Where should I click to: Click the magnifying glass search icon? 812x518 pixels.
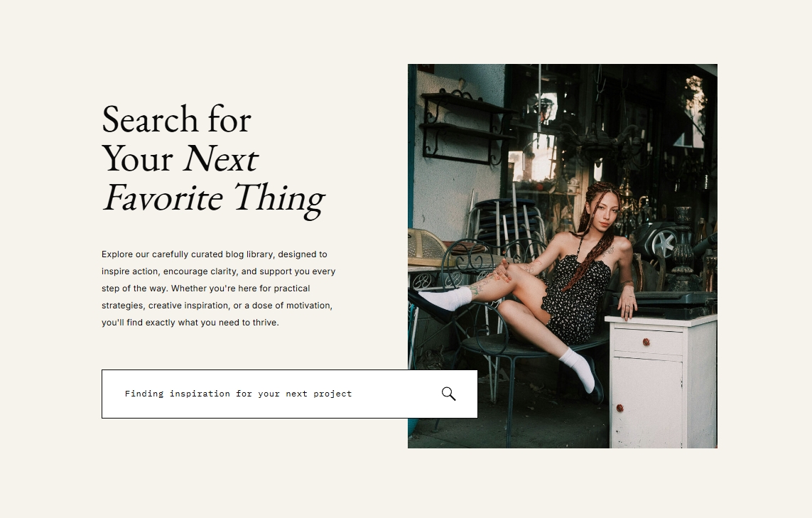pyautogui.click(x=448, y=394)
